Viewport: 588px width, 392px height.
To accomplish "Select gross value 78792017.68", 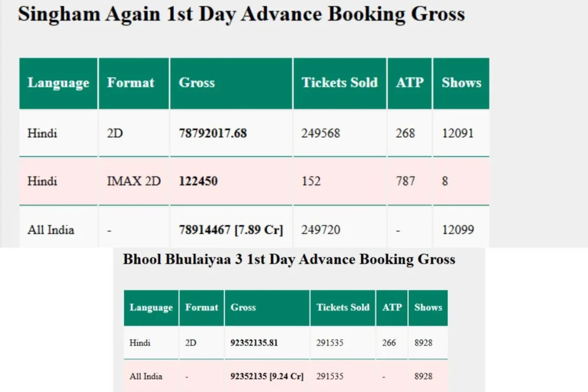I will click(212, 133).
